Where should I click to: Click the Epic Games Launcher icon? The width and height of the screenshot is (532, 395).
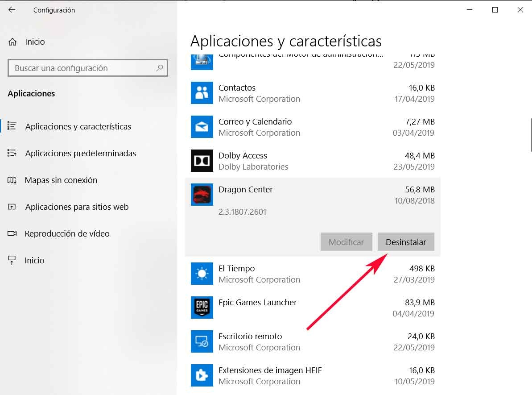pyautogui.click(x=202, y=308)
